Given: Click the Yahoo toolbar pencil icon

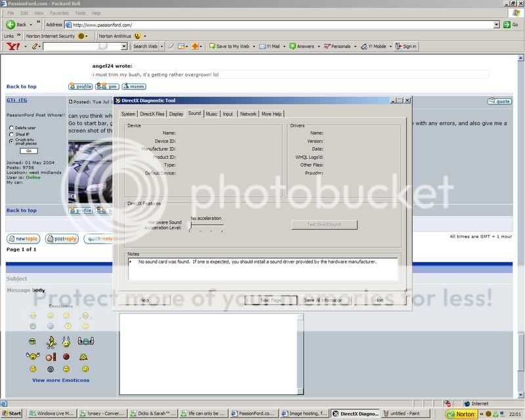Looking at the screenshot, I should coord(35,46).
